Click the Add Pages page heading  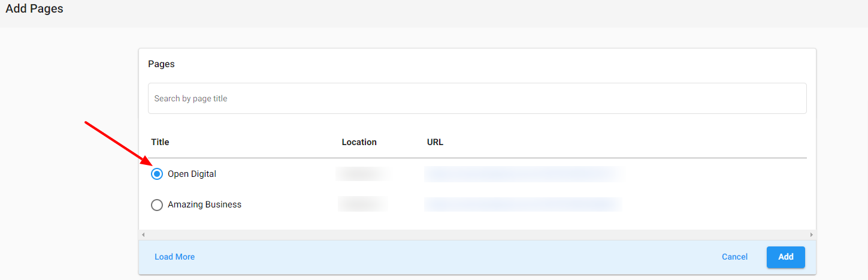point(34,9)
